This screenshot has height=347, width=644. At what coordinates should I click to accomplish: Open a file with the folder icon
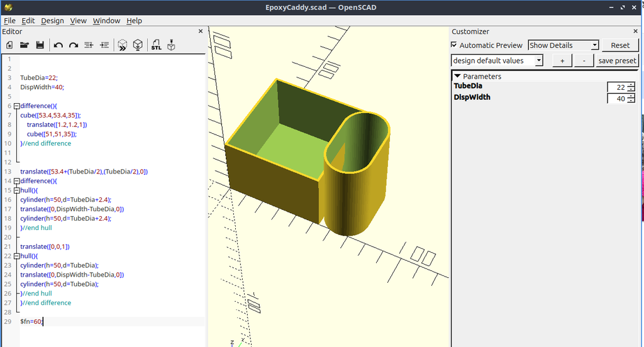pos(25,45)
